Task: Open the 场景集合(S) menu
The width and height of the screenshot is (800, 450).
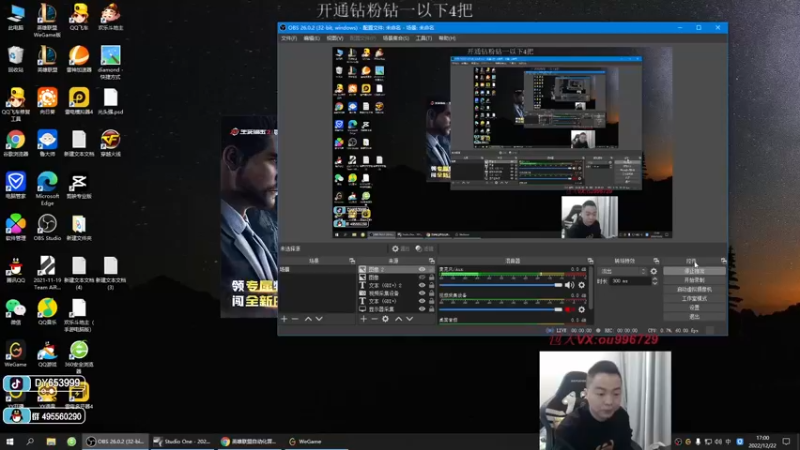Action: click(x=395, y=38)
